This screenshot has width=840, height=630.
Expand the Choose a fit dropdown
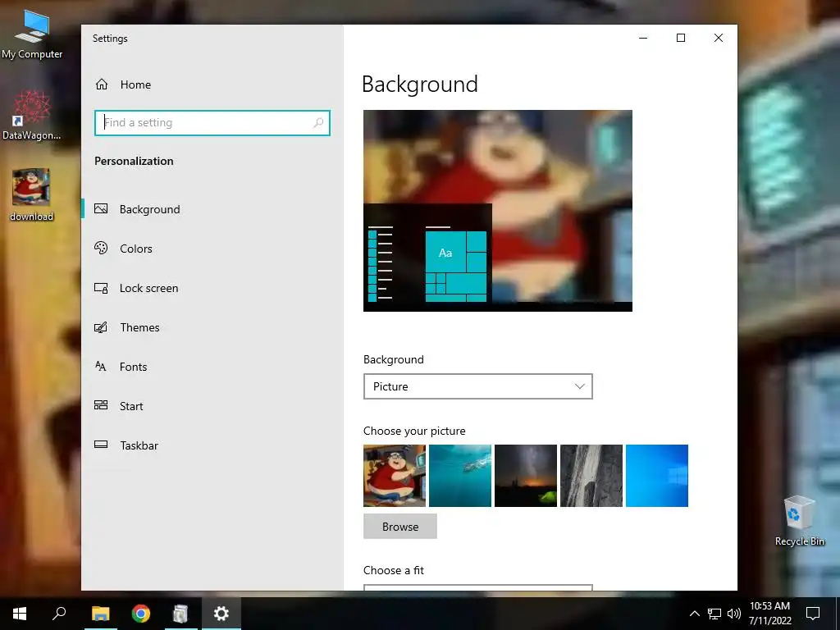tap(478, 587)
